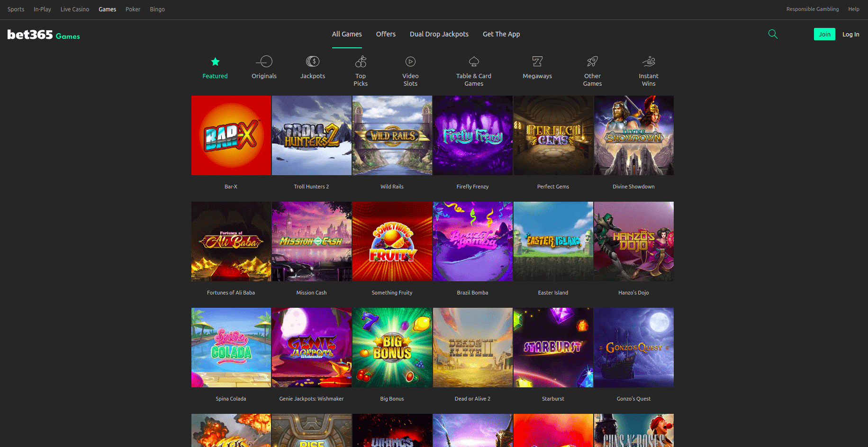Screen dimensions: 868x447
Task: Open the Originals category icon
Action: pyautogui.click(x=264, y=62)
